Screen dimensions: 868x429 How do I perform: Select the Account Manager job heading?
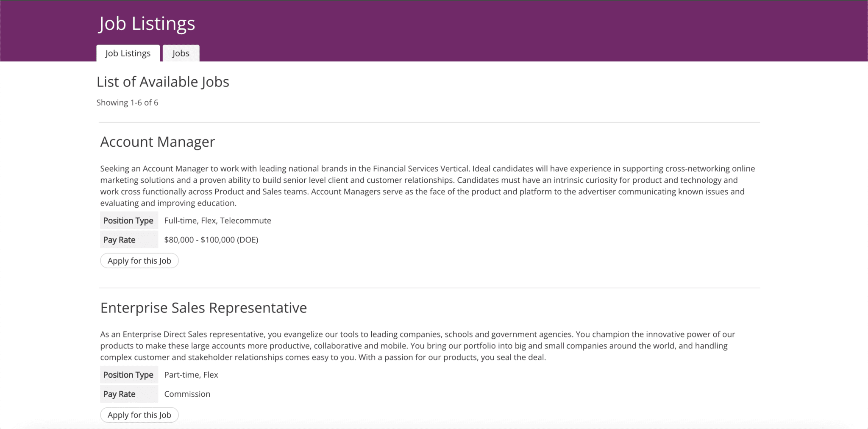[x=158, y=142]
